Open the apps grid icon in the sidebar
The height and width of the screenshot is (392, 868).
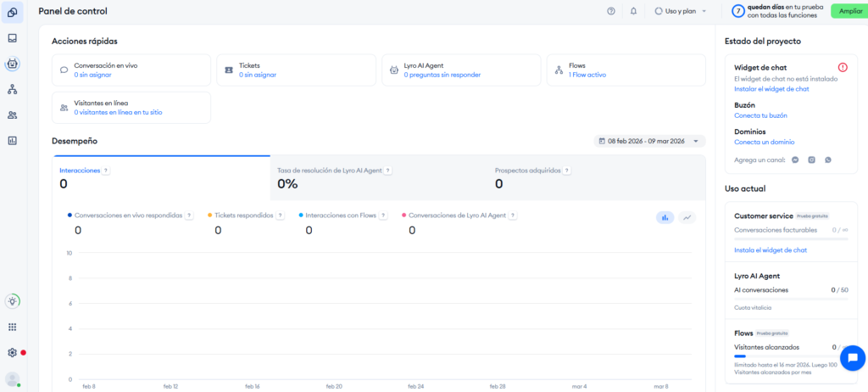[x=12, y=328]
